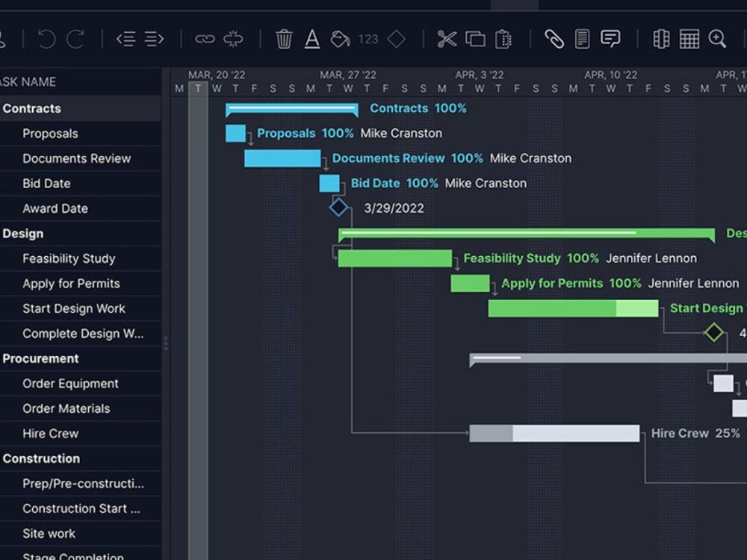This screenshot has height=560, width=747.
Task: Click the blue Bid Date Gantt bar
Action: pos(329,184)
